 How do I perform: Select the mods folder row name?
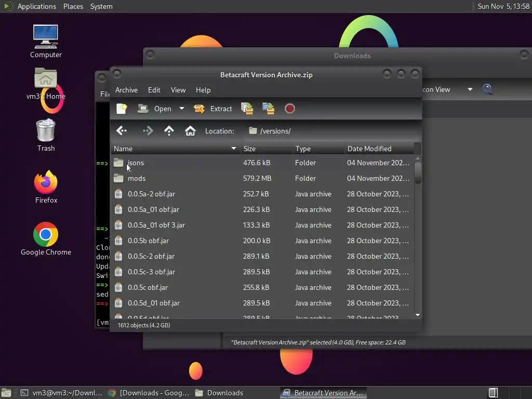click(x=137, y=178)
